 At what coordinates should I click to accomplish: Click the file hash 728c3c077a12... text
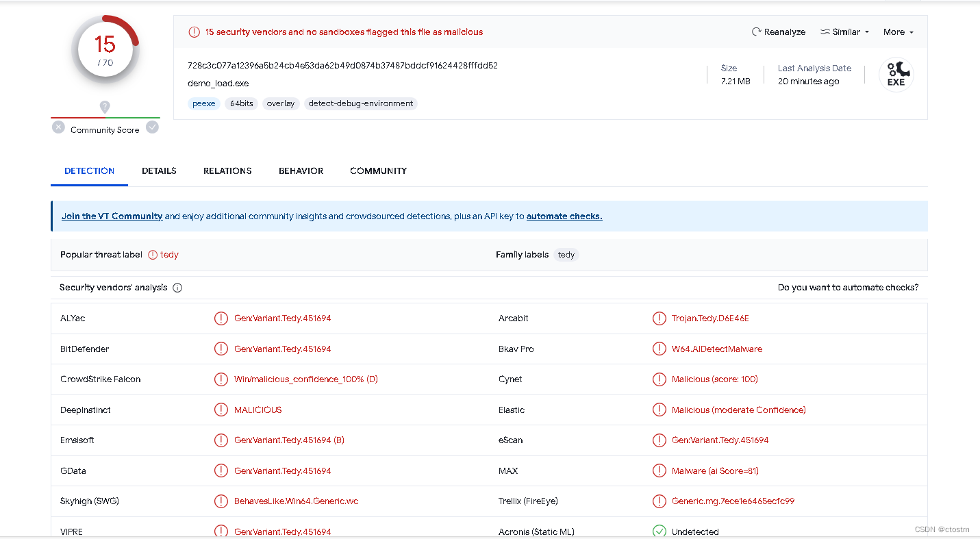[x=342, y=66]
